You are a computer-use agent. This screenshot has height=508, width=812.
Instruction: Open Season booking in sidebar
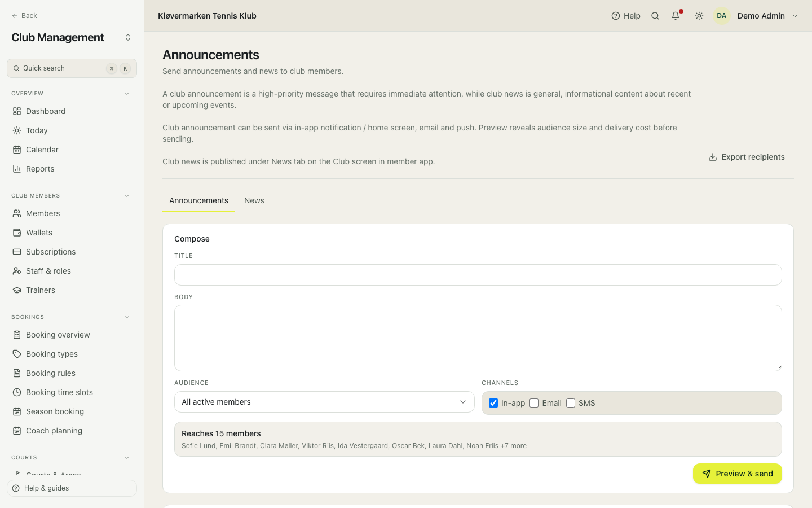(x=72, y=411)
